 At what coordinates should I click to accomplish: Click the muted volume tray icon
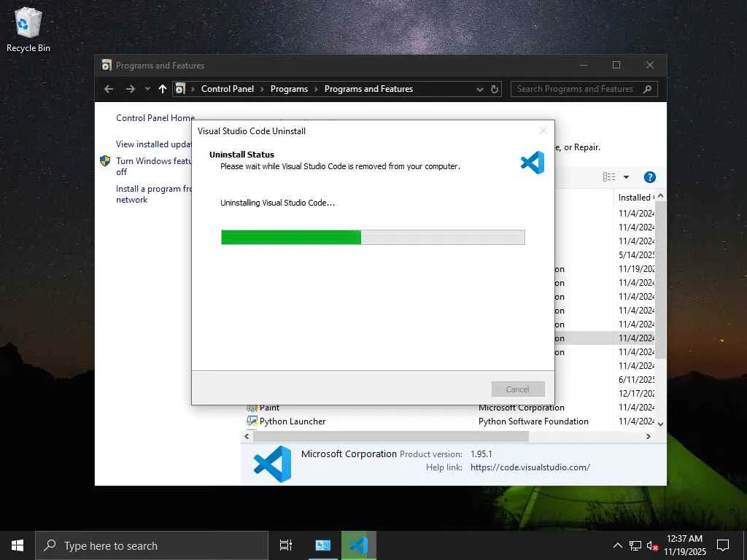[652, 545]
